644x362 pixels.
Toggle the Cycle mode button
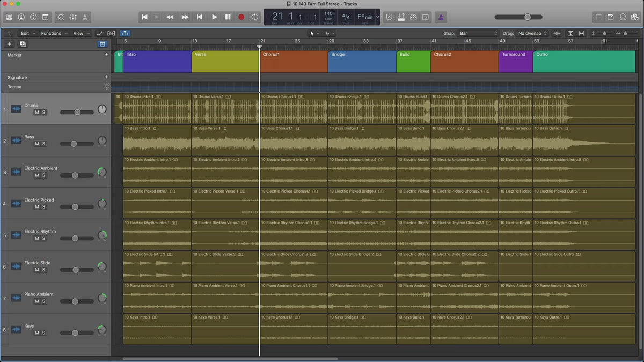click(x=254, y=17)
